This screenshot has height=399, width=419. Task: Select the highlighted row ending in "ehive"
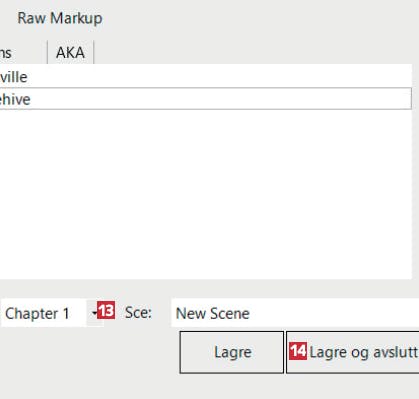[206, 99]
